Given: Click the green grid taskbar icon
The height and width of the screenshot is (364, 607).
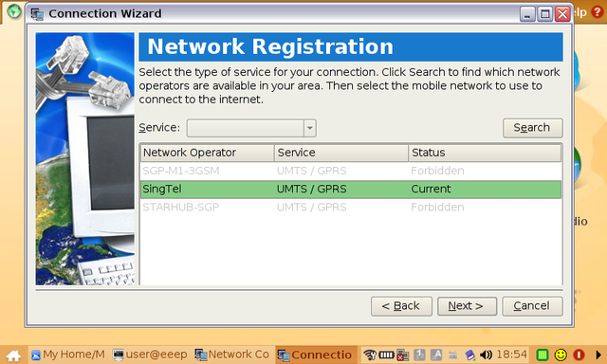Looking at the screenshot, I should (543, 355).
